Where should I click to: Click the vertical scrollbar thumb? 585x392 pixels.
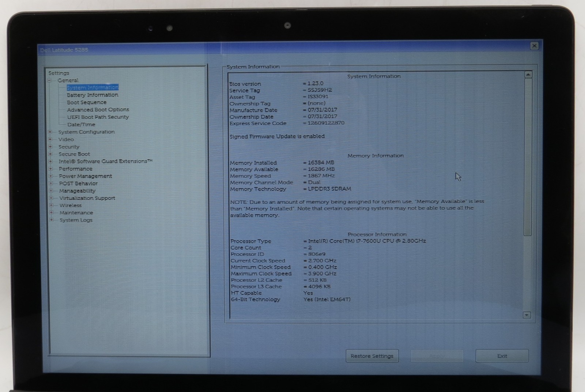(528, 157)
